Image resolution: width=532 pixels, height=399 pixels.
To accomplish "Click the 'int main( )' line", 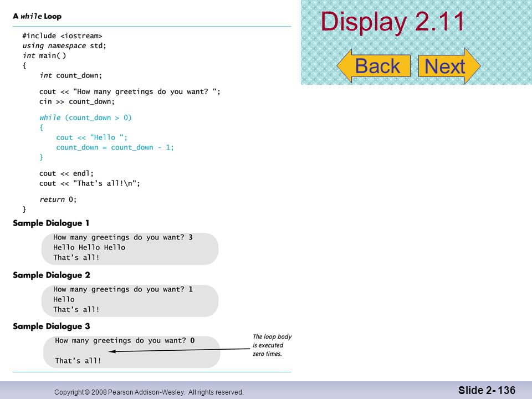I will (44, 55).
